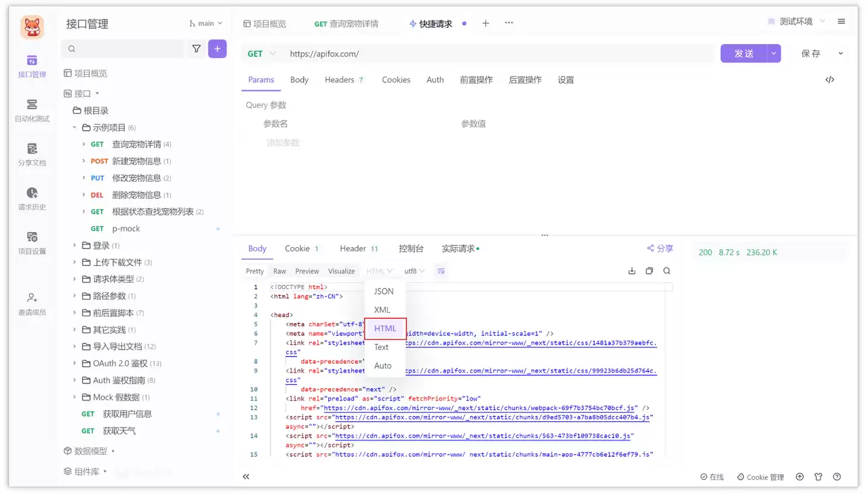Open the main branch dropdown
The height and width of the screenshot is (494, 868).
pyautogui.click(x=206, y=23)
